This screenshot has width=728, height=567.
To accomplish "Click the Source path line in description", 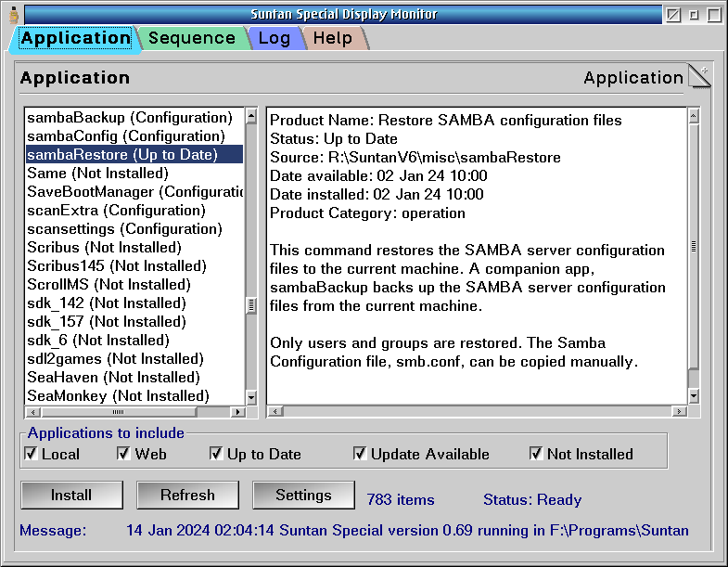I will (x=415, y=158).
